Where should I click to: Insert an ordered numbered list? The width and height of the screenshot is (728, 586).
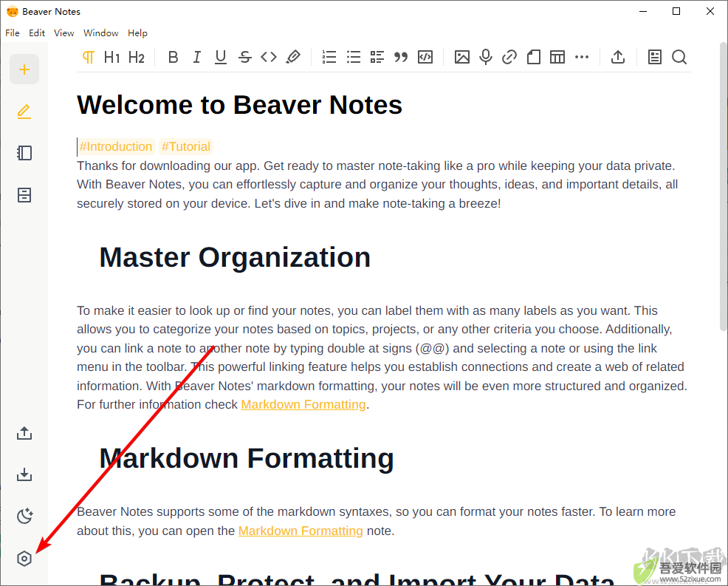[x=329, y=57]
